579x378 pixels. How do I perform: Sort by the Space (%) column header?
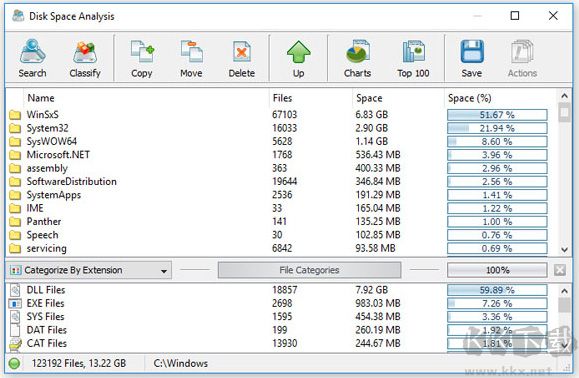470,98
